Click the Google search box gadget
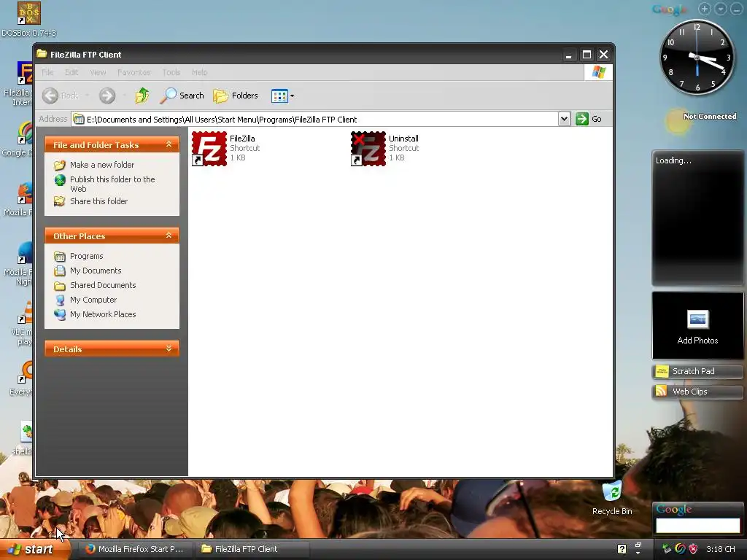The image size is (747, 560). (697, 525)
